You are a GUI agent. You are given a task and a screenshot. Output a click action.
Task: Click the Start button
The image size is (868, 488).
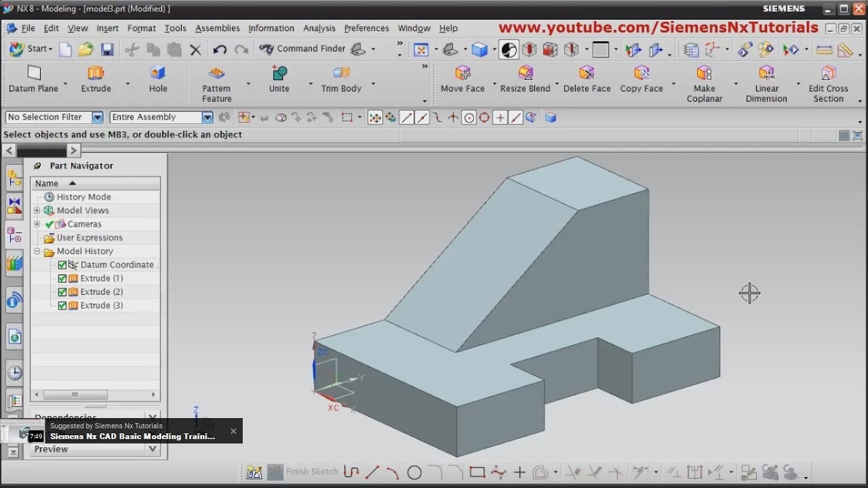30,49
